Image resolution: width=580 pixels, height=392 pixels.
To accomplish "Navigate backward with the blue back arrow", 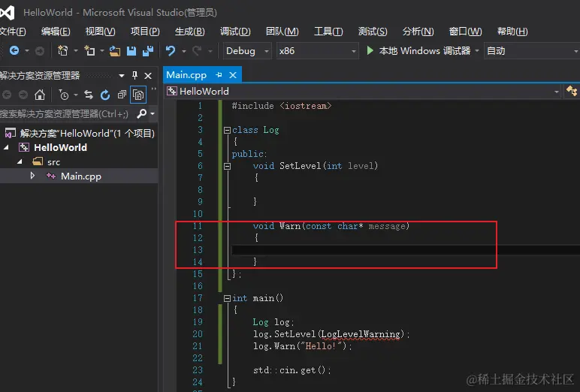I will point(14,50).
